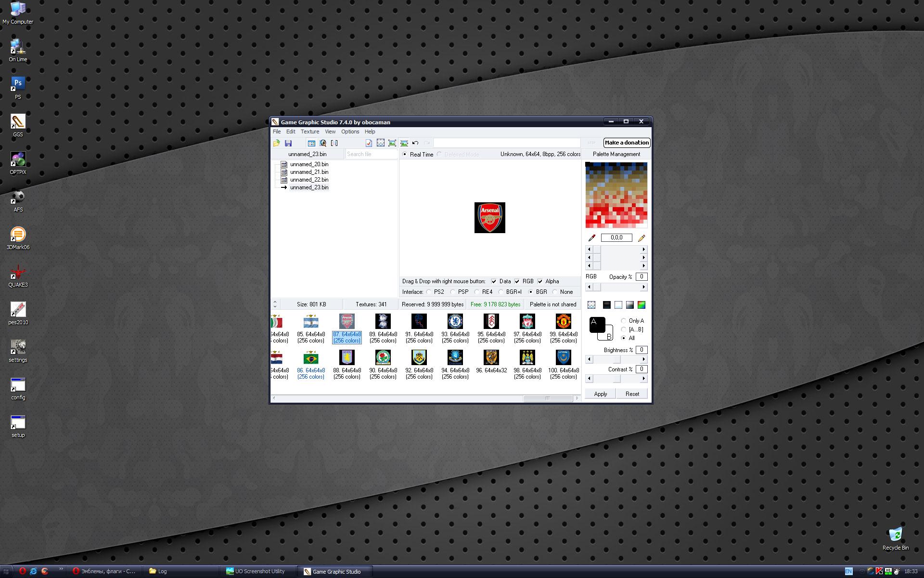Click Make a donation button
Image resolution: width=924 pixels, height=578 pixels.
[x=627, y=143]
